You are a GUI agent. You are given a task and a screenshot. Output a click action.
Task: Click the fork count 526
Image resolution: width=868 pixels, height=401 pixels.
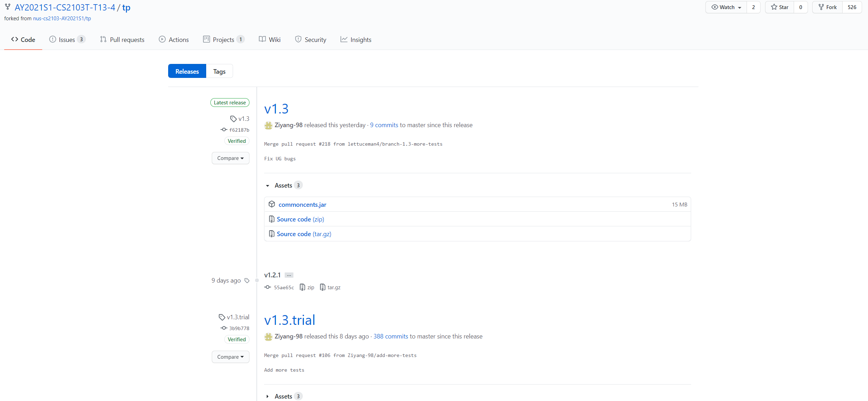(852, 7)
